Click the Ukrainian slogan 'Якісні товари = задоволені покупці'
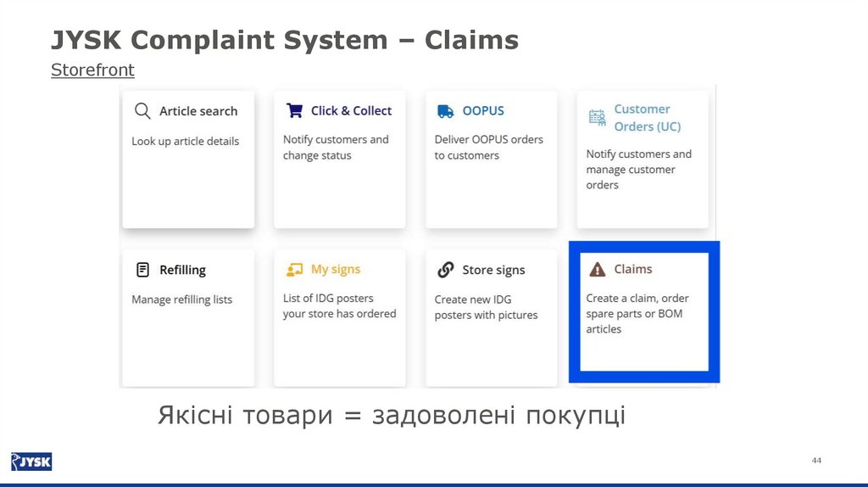The width and height of the screenshot is (868, 487). tap(392, 415)
